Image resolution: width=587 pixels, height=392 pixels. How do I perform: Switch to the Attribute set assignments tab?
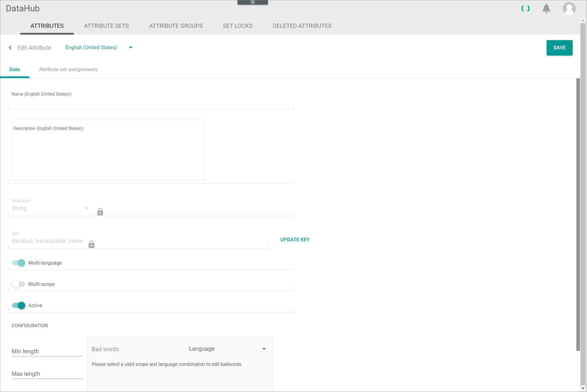(x=68, y=69)
